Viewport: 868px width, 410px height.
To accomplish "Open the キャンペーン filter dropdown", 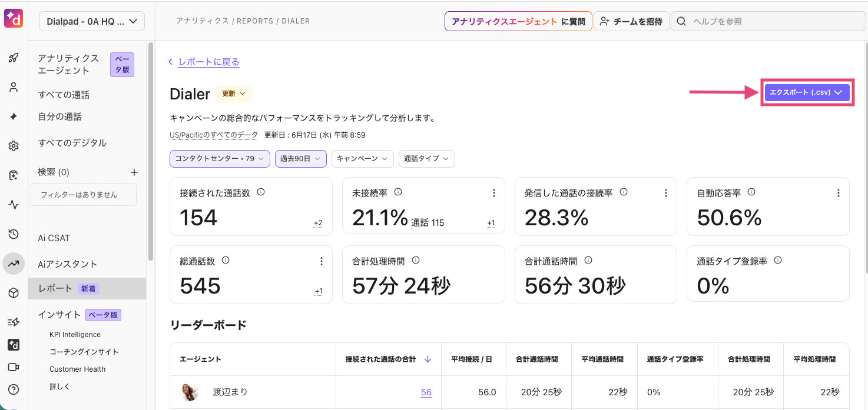I will (362, 159).
